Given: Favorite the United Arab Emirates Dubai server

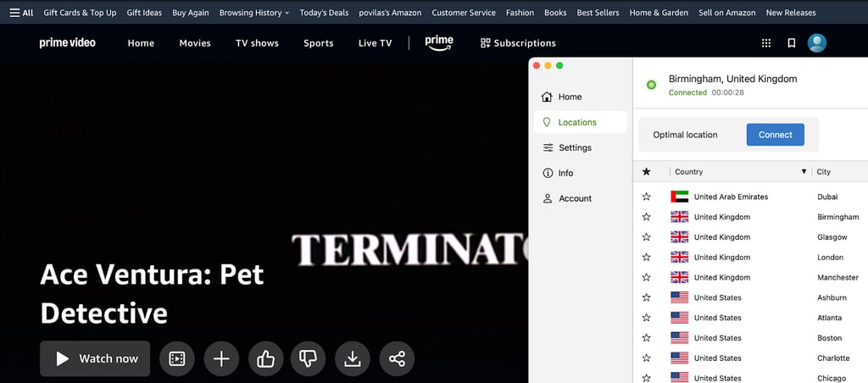Looking at the screenshot, I should (646, 197).
